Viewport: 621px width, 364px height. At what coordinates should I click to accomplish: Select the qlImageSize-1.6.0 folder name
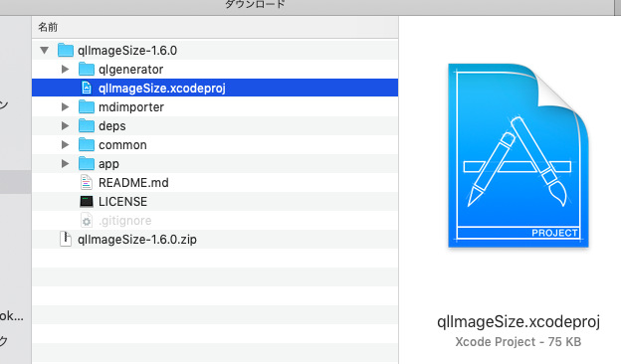pos(127,51)
